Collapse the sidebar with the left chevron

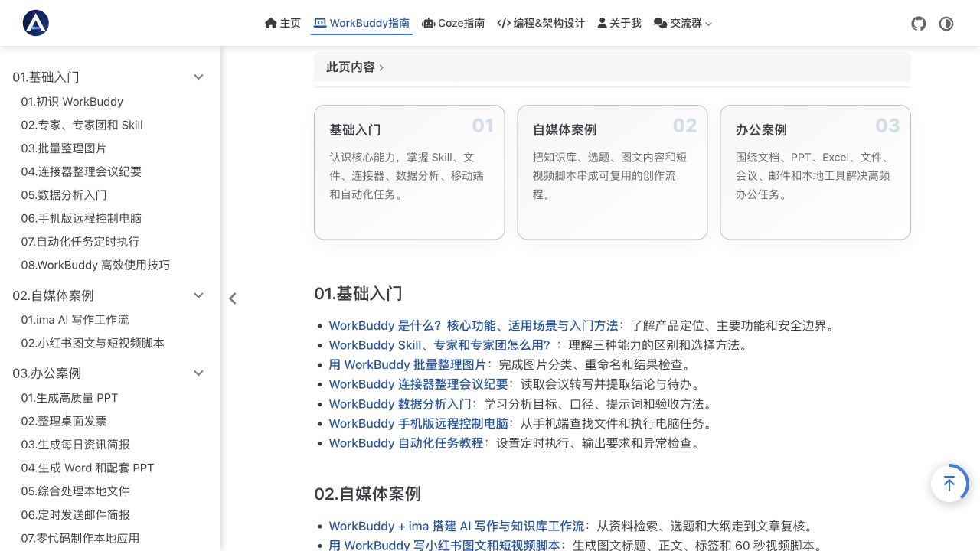(233, 298)
